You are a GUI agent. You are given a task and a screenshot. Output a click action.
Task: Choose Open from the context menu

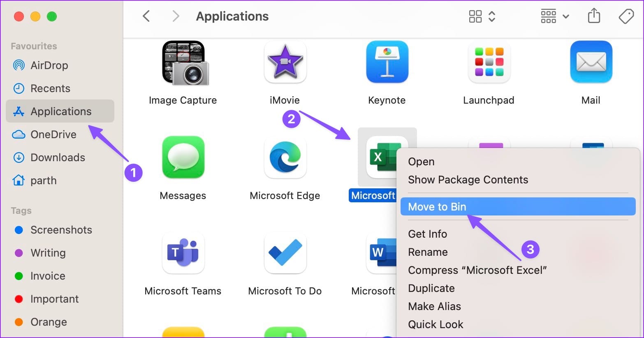pos(518,162)
